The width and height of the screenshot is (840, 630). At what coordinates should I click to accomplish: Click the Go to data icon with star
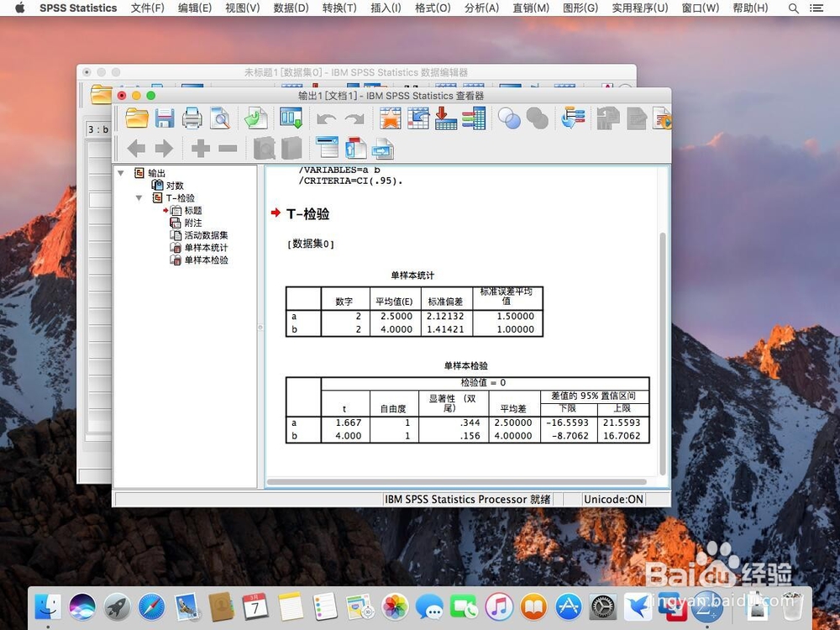[390, 118]
